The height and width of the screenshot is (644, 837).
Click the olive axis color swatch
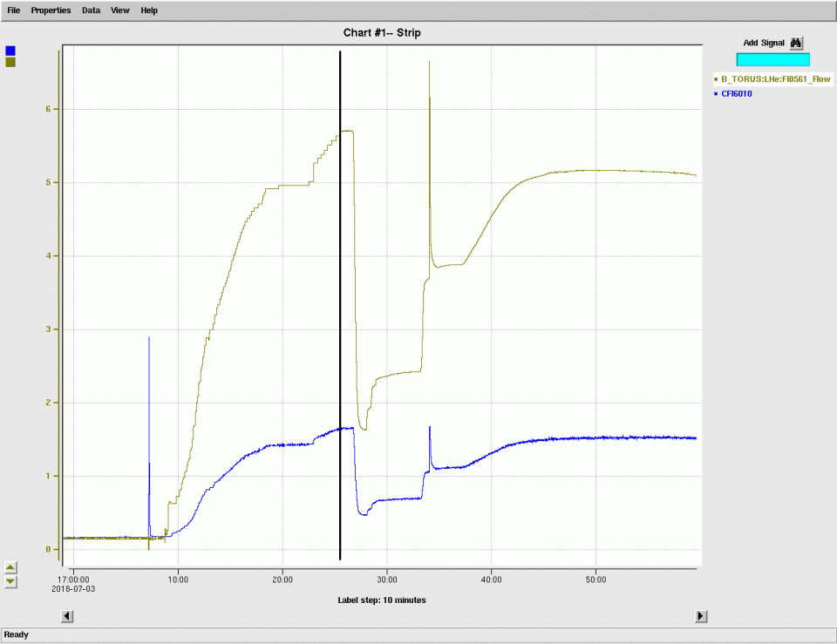tap(10, 63)
